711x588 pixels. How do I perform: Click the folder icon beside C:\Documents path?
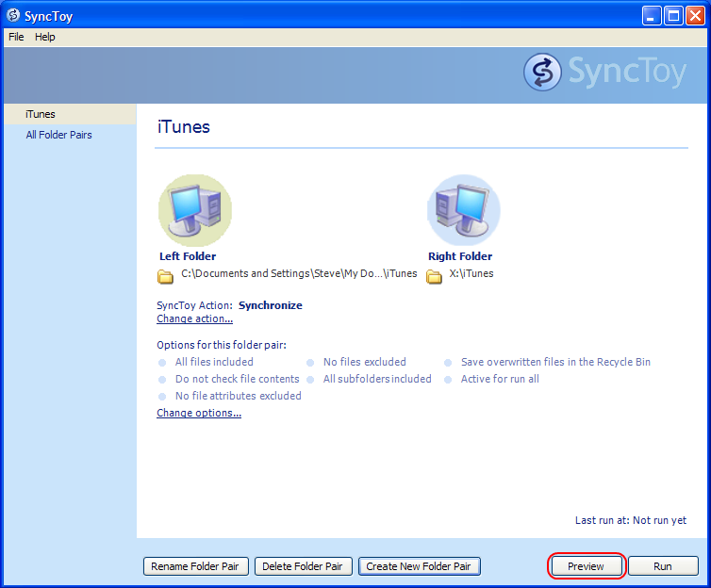pyautogui.click(x=165, y=276)
